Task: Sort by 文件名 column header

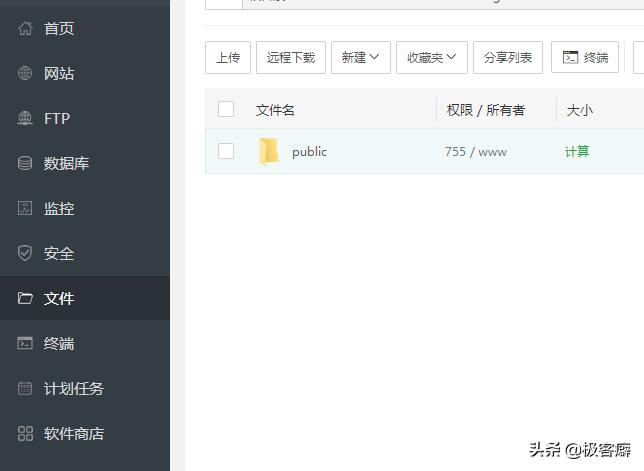Action: [275, 110]
